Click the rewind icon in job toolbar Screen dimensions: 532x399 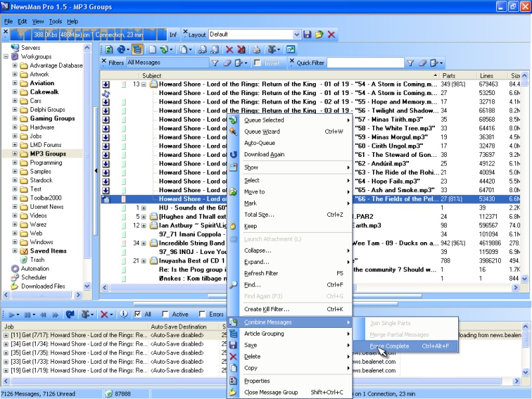click(43, 315)
